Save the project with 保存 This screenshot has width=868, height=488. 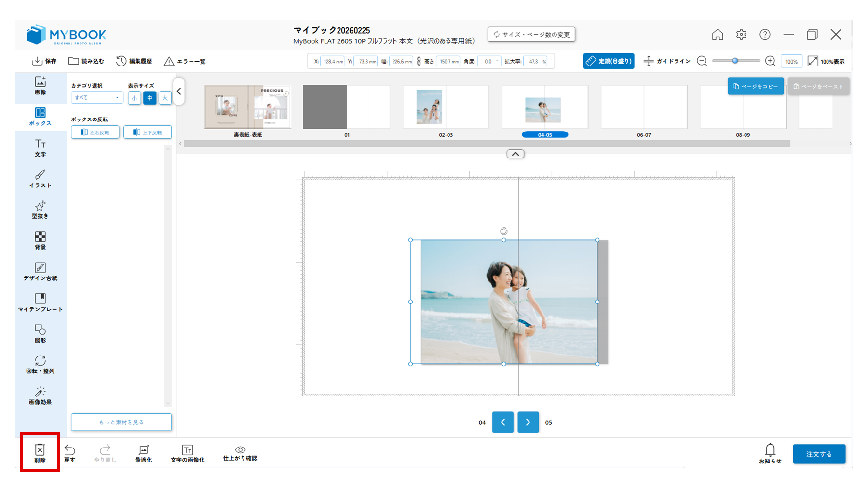44,61
